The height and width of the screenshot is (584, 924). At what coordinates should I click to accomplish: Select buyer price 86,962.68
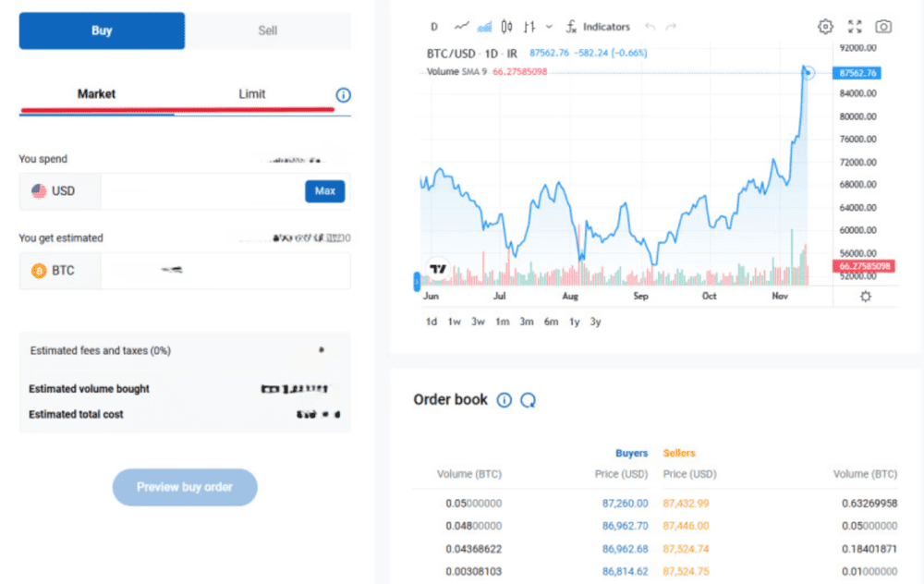625,549
